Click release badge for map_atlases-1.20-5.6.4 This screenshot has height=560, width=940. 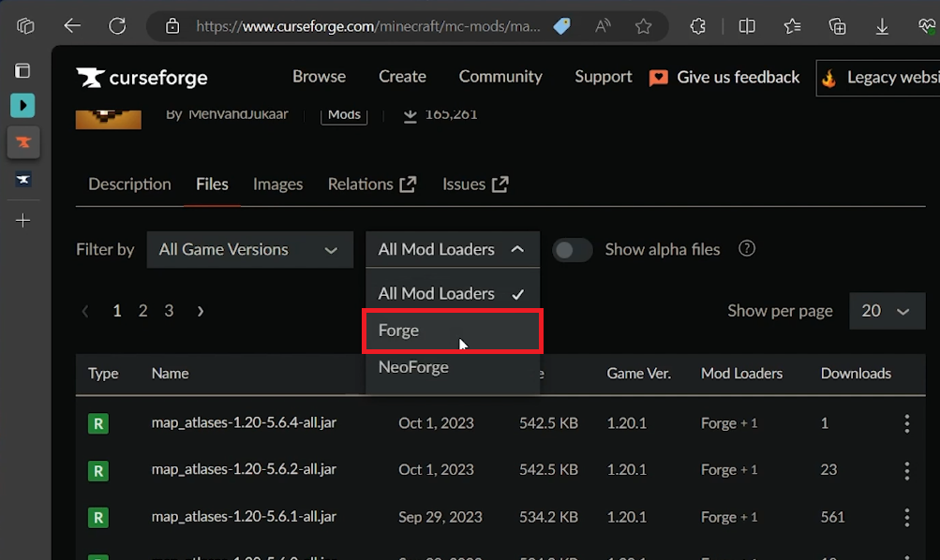coord(98,423)
